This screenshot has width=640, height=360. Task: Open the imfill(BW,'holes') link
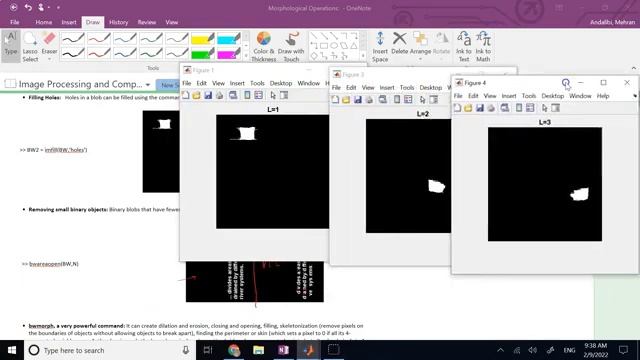click(66, 150)
